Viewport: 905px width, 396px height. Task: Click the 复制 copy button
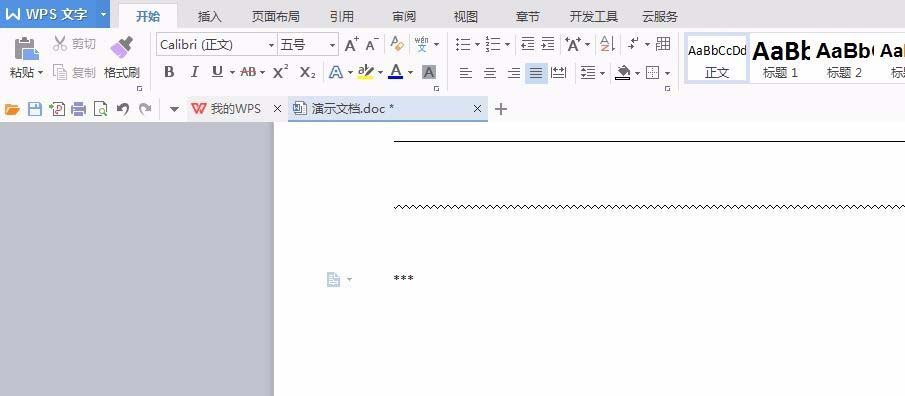(74, 72)
